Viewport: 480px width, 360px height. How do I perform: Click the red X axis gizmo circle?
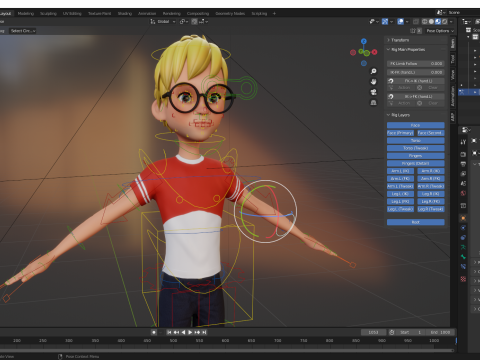click(x=374, y=52)
